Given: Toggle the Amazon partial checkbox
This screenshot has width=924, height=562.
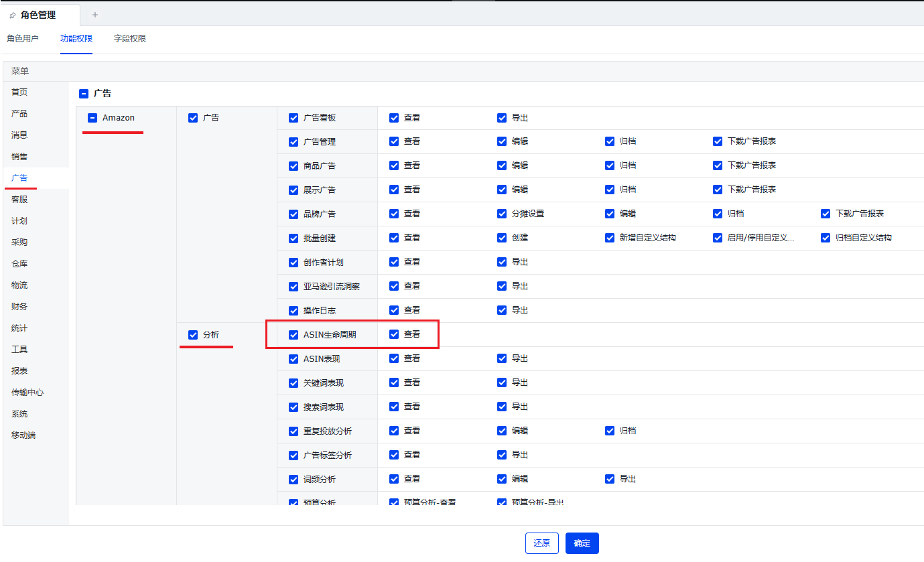Looking at the screenshot, I should click(92, 118).
